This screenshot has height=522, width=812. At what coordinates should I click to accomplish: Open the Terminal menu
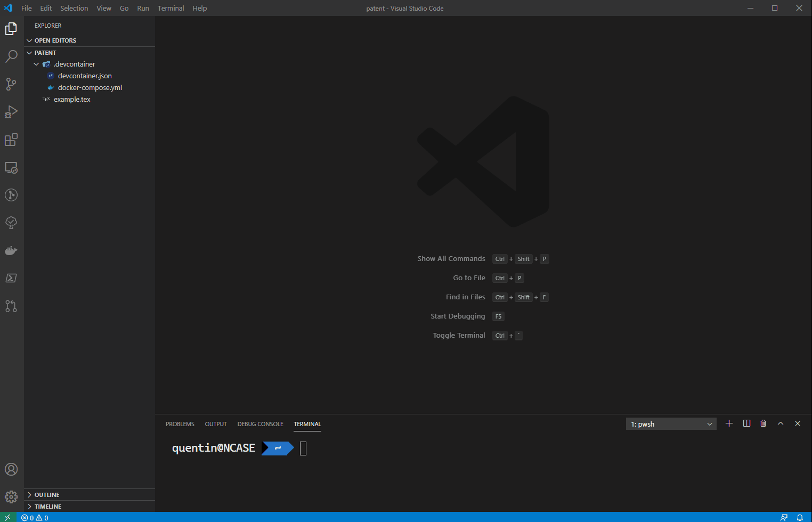click(170, 8)
